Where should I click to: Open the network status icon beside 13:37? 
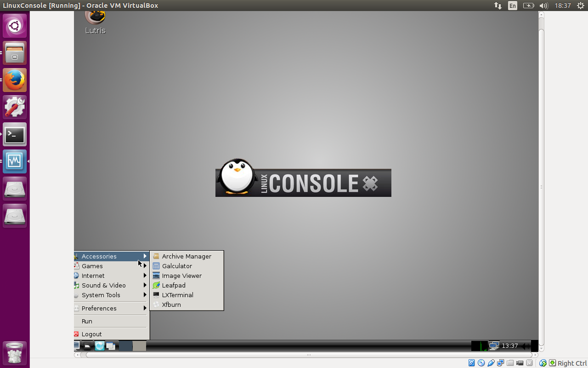click(x=494, y=346)
